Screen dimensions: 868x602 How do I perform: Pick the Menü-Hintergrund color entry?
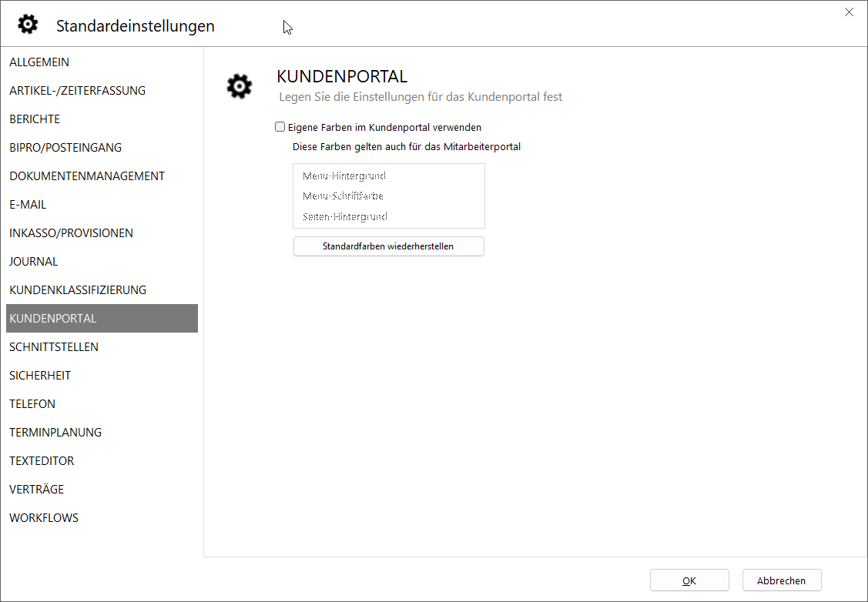pos(344,176)
